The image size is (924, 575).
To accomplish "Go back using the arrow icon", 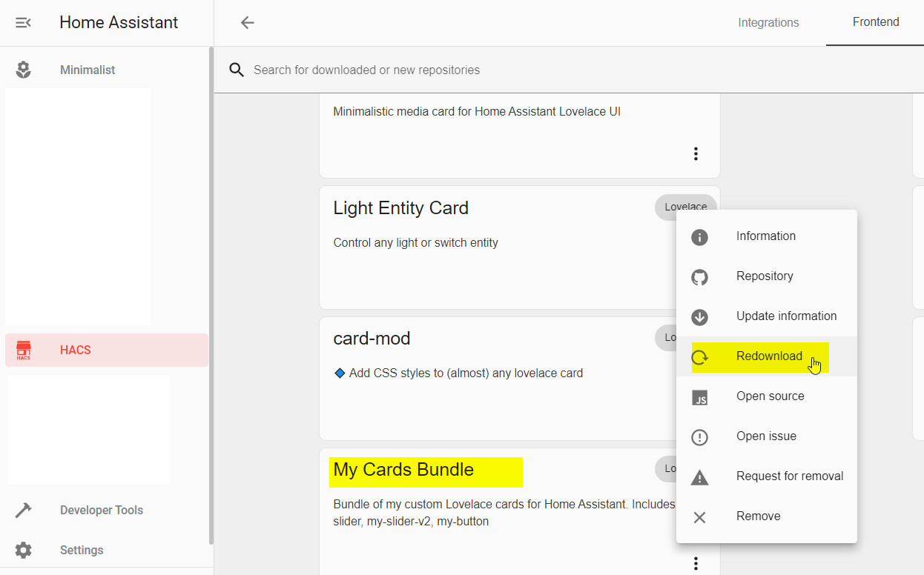I will point(248,23).
